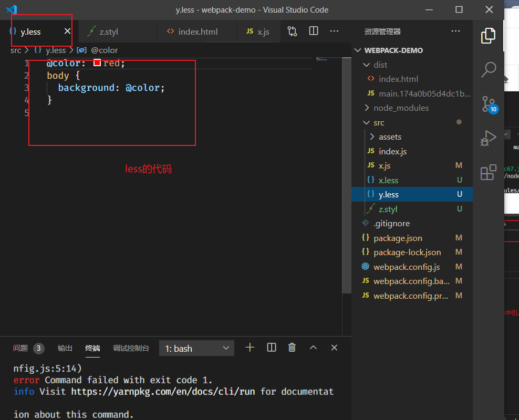
Task: Kill the terminal with trash icon
Action: point(292,348)
